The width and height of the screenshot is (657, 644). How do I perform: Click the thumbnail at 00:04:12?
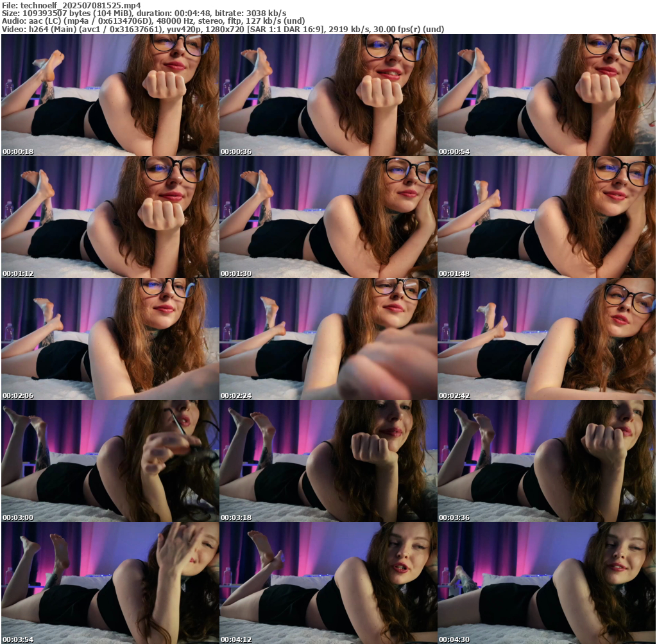point(328,583)
